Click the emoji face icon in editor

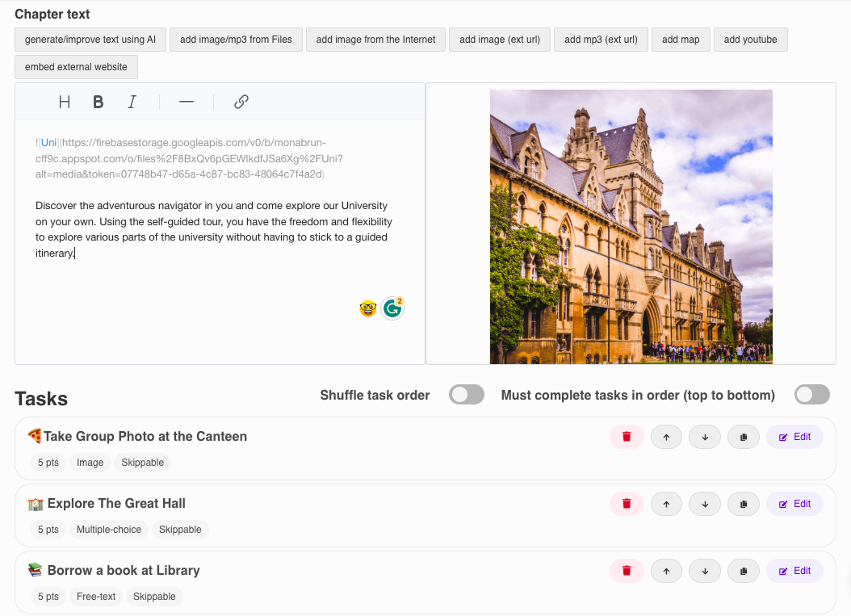click(367, 308)
